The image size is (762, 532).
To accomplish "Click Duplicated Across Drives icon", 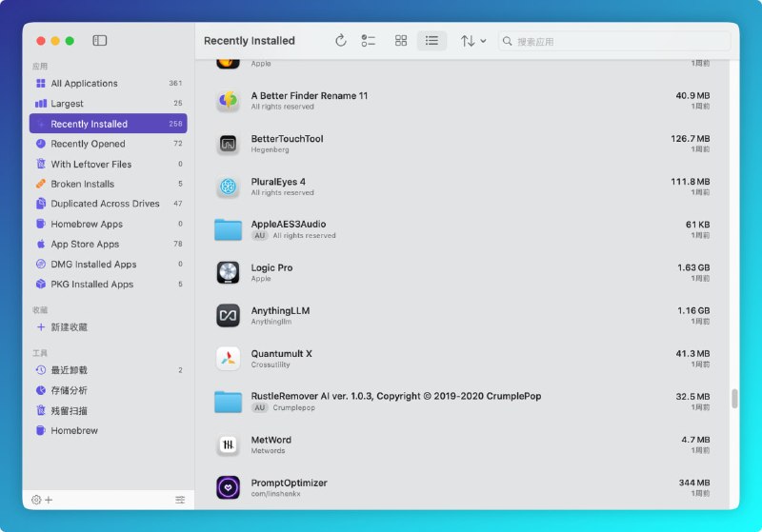I will pyautogui.click(x=41, y=204).
